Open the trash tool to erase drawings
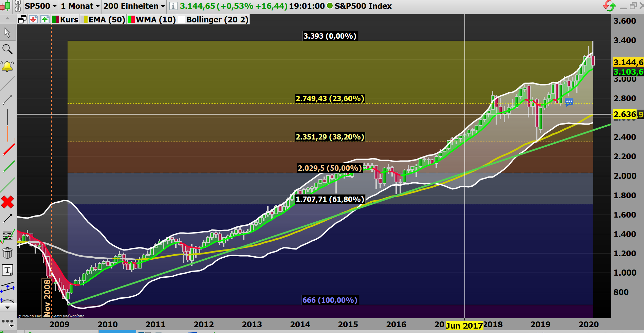The height and width of the screenshot is (333, 644). (7, 253)
